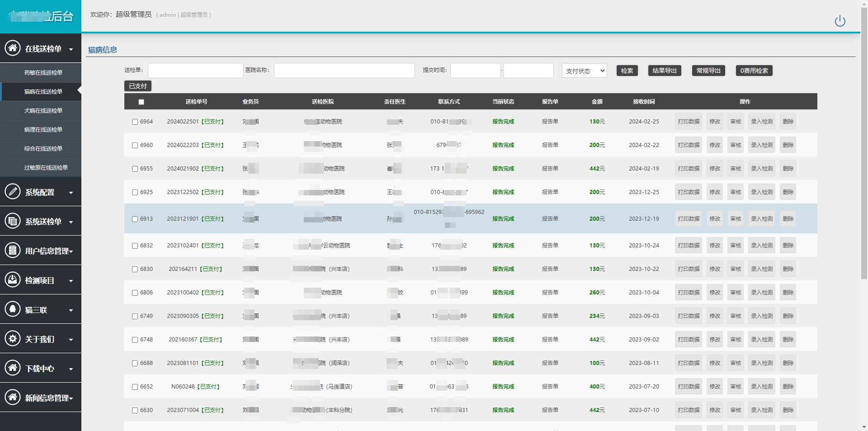Click the 检索 search button
This screenshot has height=431, width=868.
[627, 71]
